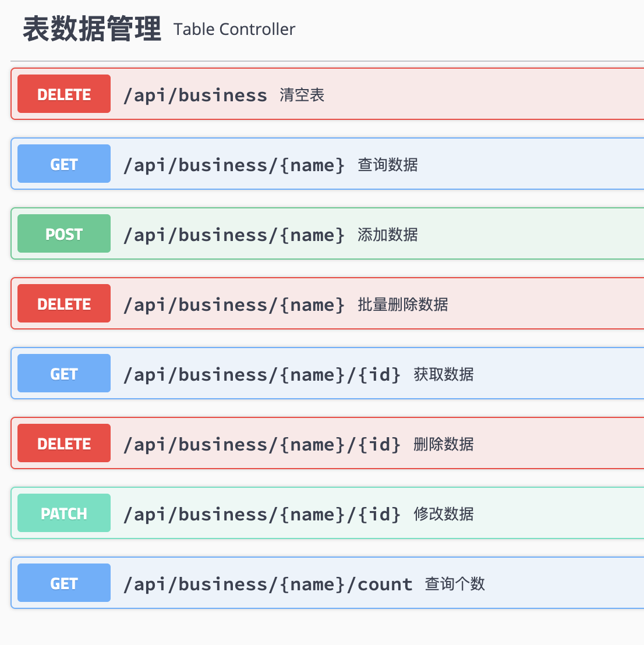Click the Table Controller description text
Image resolution: width=644 pixels, height=645 pixels.
(x=234, y=30)
